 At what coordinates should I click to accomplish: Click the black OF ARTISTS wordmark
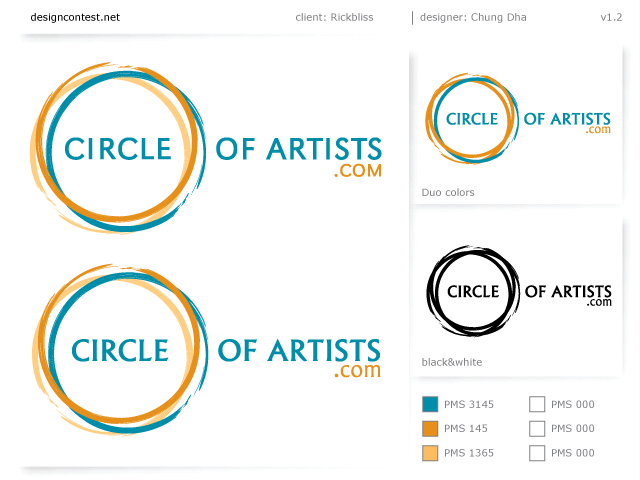coord(568,290)
